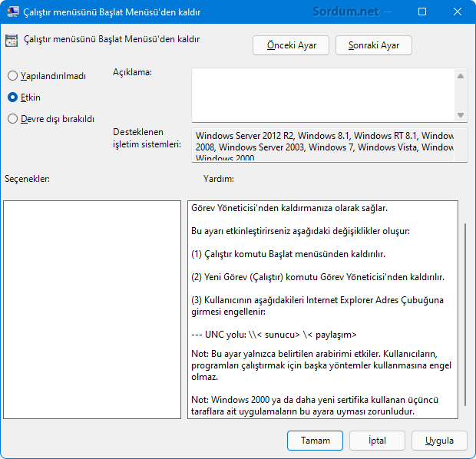Click the 'Not: Windows 2000 ya da' paragraph
476x459 pixels.
(x=315, y=405)
